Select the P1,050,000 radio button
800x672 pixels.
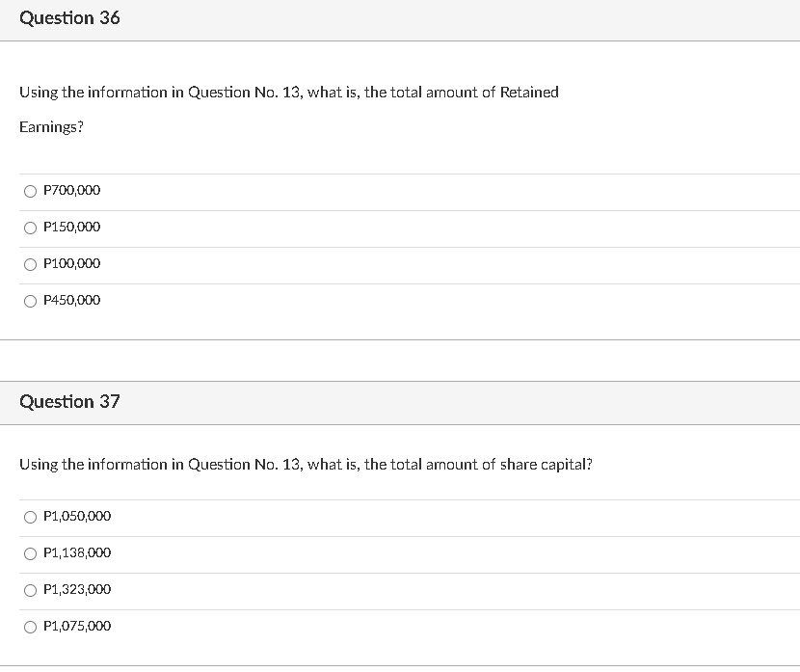click(x=30, y=517)
